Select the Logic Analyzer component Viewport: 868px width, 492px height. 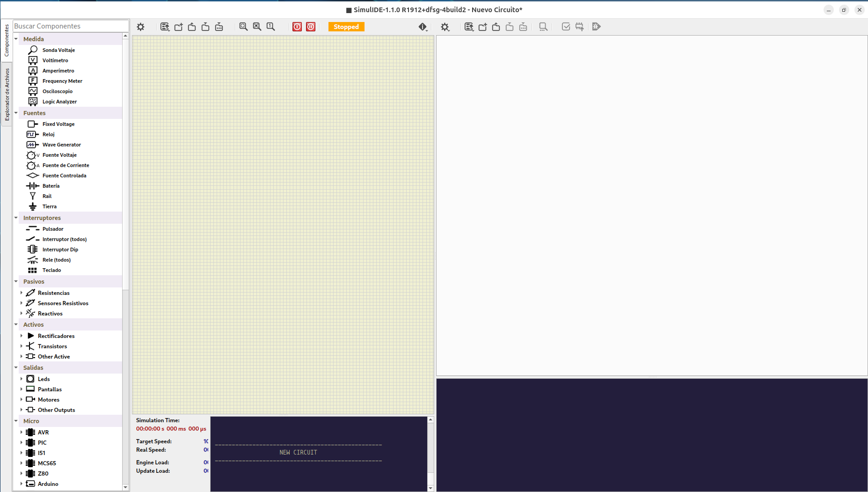[59, 102]
